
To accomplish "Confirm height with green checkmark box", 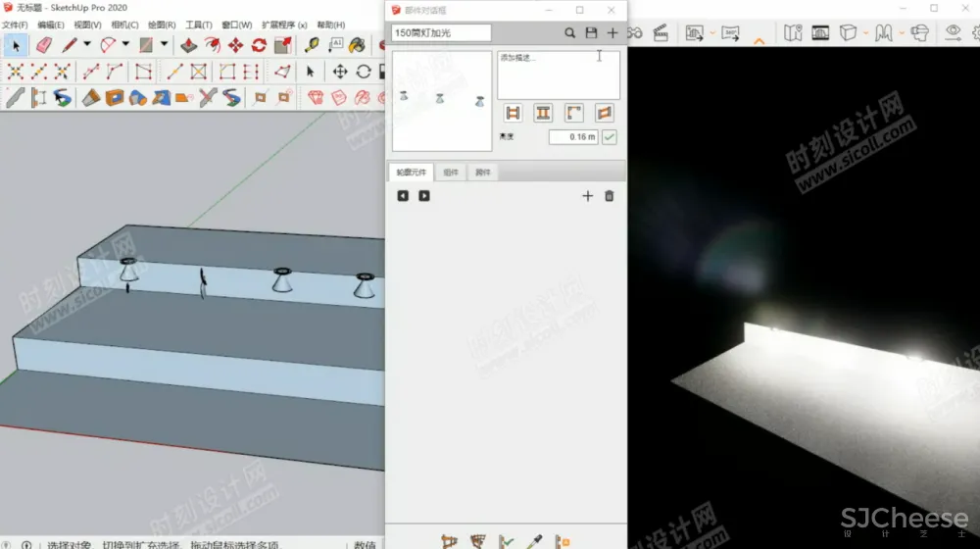I will (610, 137).
